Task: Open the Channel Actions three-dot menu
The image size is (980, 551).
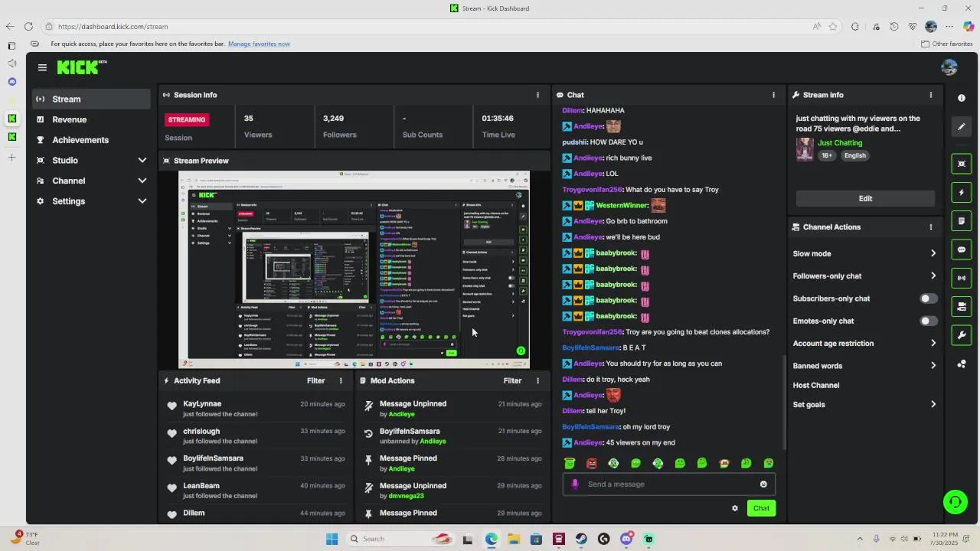Action: click(x=931, y=227)
